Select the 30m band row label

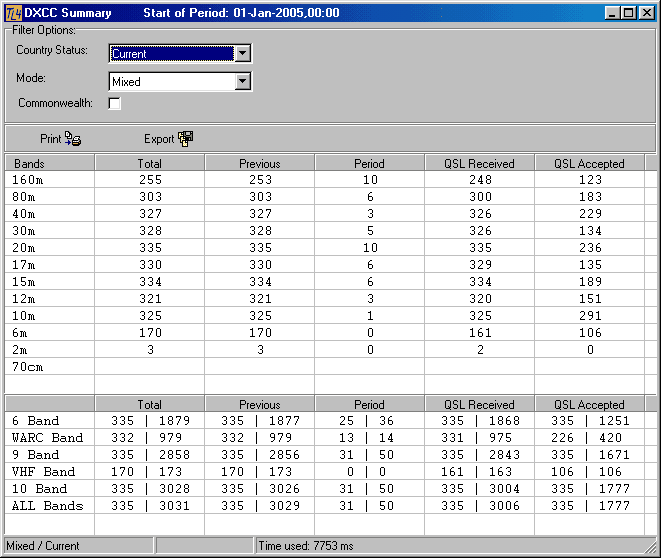(x=24, y=231)
